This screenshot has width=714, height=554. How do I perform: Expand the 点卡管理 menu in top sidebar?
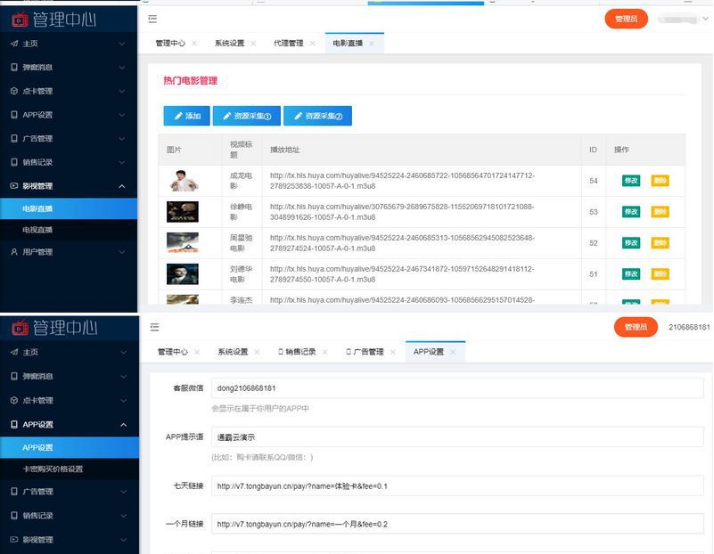click(x=68, y=91)
